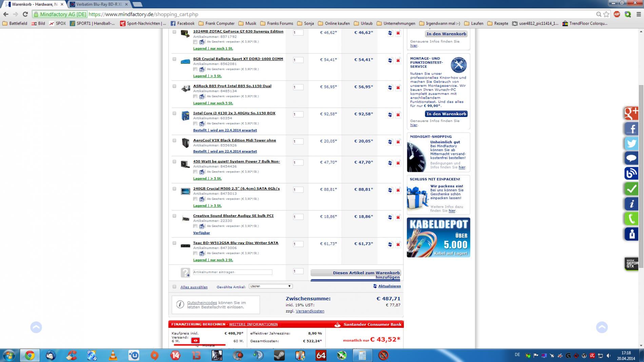Open Online kaufen bookmarks folder
Viewport: 644px width, 362px height.
pyautogui.click(x=334, y=23)
